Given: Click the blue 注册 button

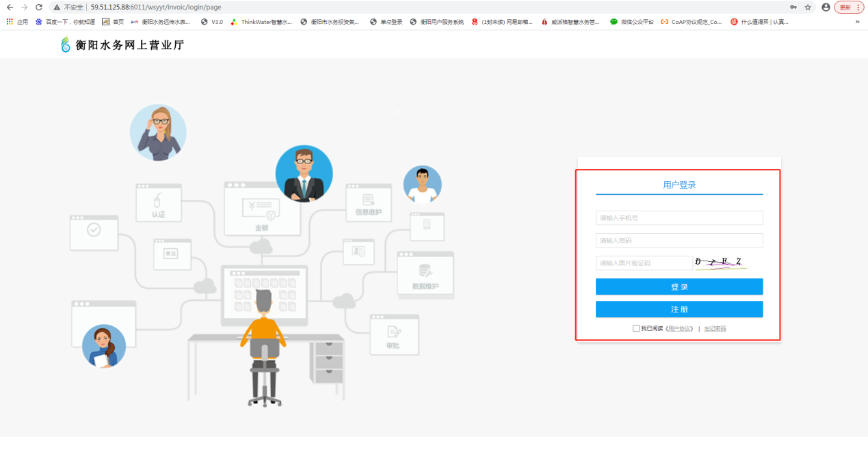Looking at the screenshot, I should coord(679,309).
